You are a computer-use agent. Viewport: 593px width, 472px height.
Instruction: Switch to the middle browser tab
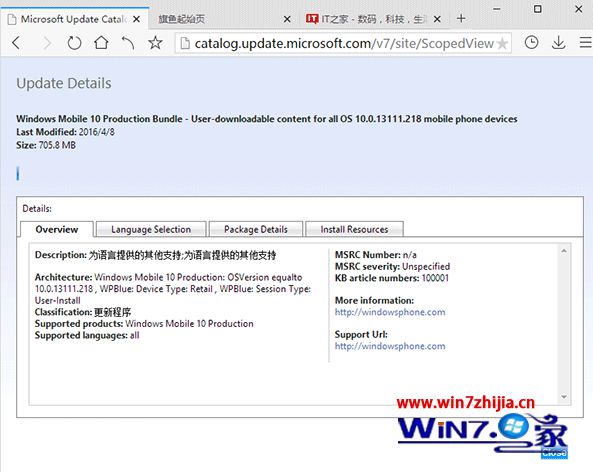click(x=223, y=19)
